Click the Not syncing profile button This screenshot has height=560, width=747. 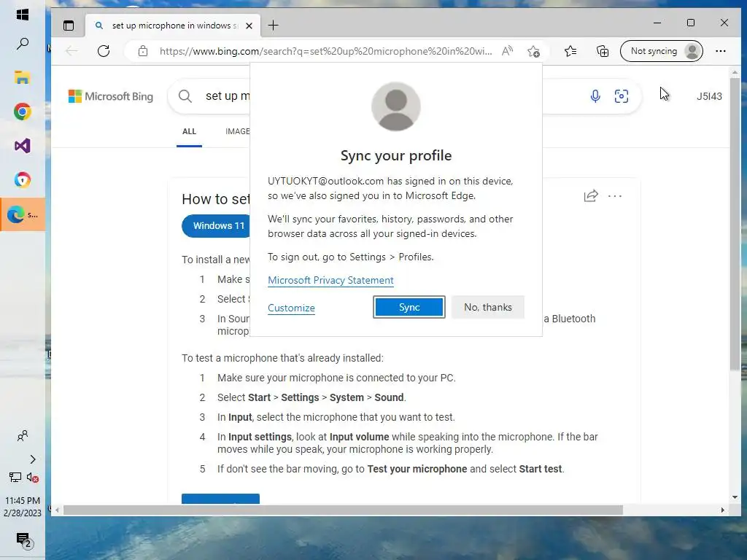pos(662,51)
